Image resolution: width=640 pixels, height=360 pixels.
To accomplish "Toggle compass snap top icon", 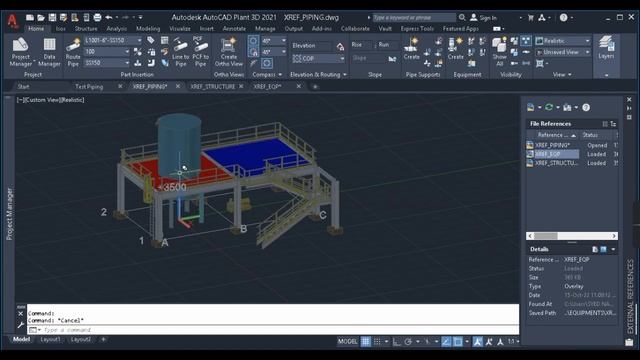I will click(x=253, y=40).
